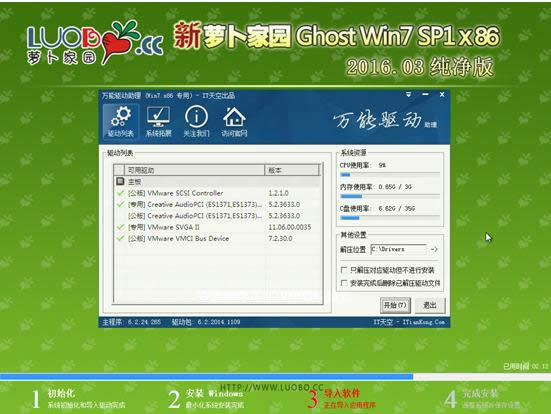
Task: Click the 主程序 version text in status bar
Action: point(132,322)
